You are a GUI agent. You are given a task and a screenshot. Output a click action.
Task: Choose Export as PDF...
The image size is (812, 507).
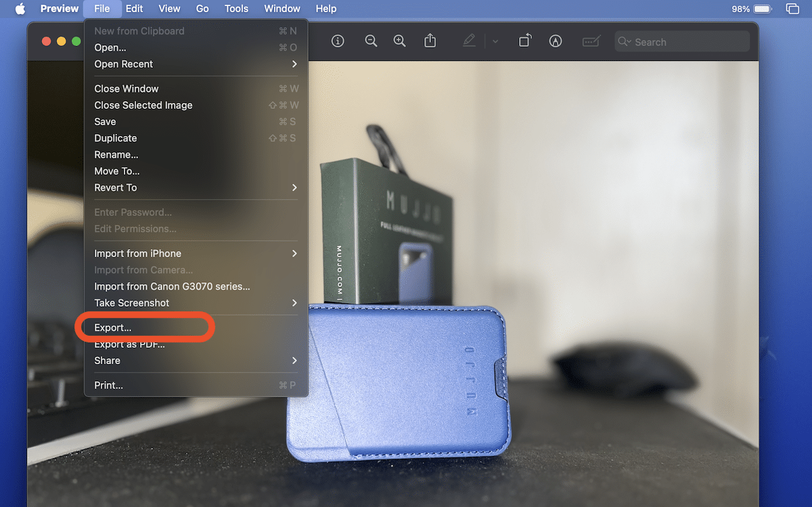pyautogui.click(x=196, y=345)
